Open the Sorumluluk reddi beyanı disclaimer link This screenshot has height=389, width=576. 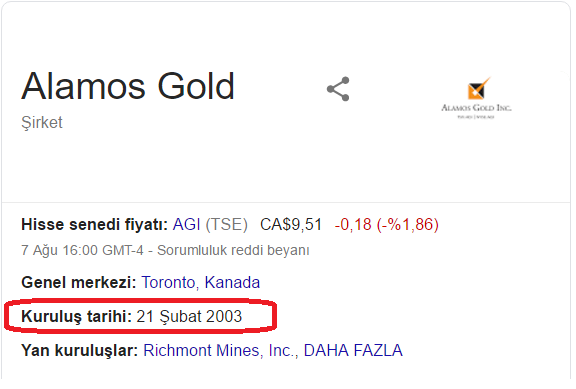tap(233, 251)
